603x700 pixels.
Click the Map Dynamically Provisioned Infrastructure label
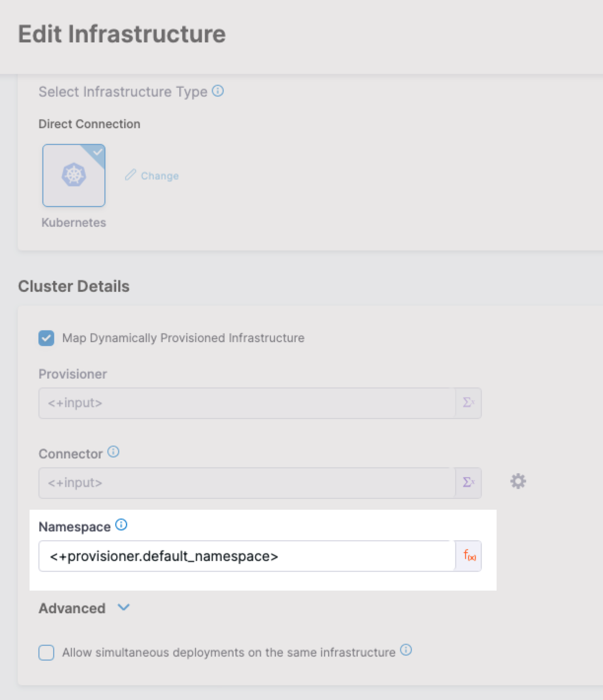[x=183, y=338]
